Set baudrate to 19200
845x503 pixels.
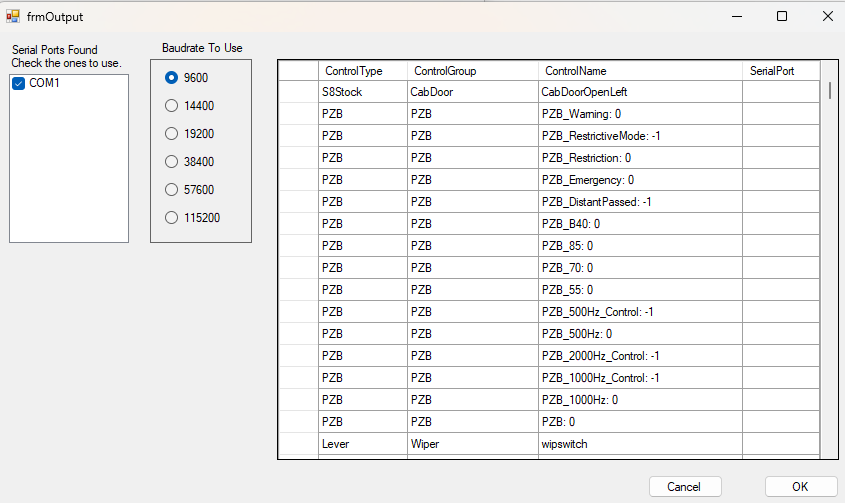(x=171, y=133)
